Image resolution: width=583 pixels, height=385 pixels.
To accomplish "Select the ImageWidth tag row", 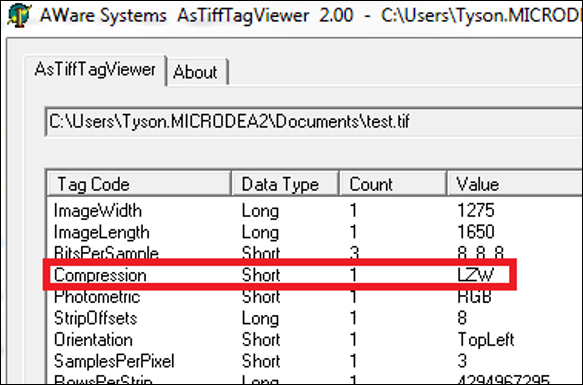I will 315,211.
